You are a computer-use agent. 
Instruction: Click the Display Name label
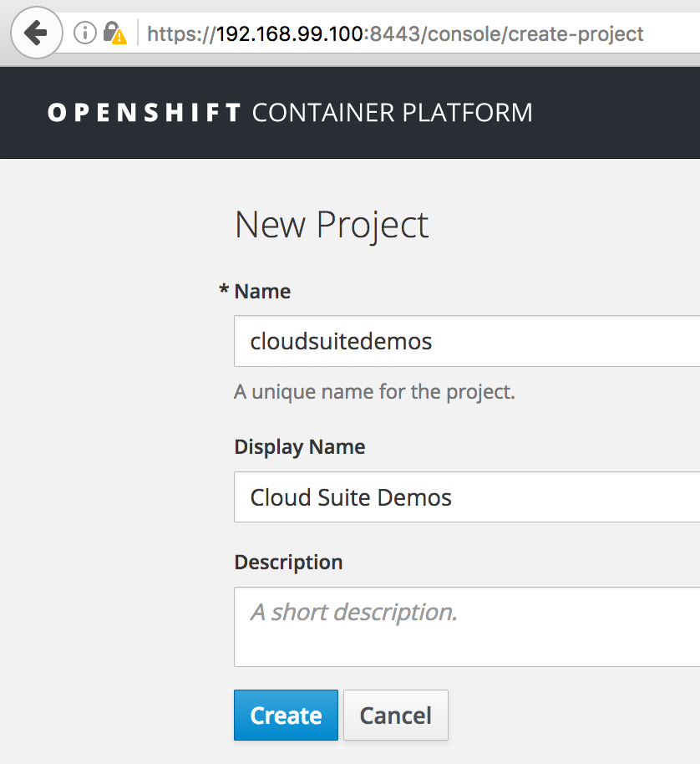pyautogui.click(x=299, y=446)
